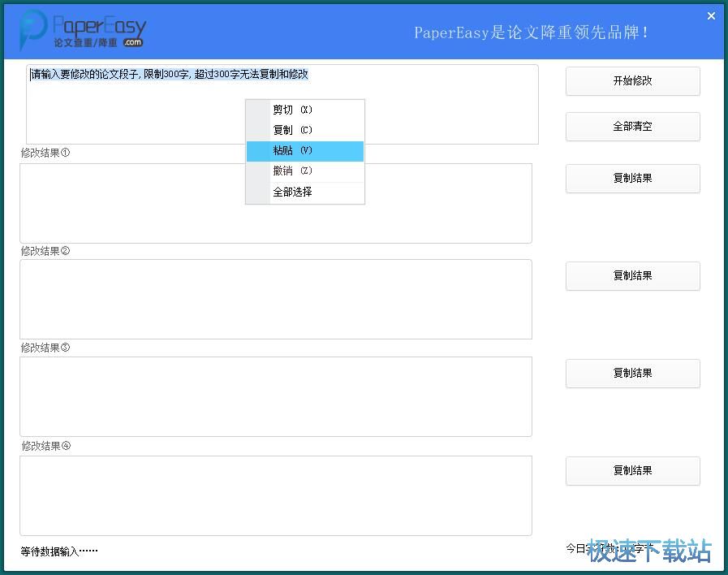Click the 开始修改 button
The image size is (728, 575).
tap(632, 81)
